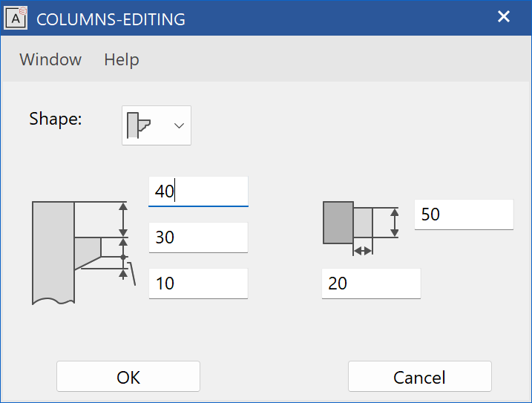The image size is (532, 403).
Task: Click the horizontal dimension arrow in plan diagram
Action: pyautogui.click(x=362, y=252)
